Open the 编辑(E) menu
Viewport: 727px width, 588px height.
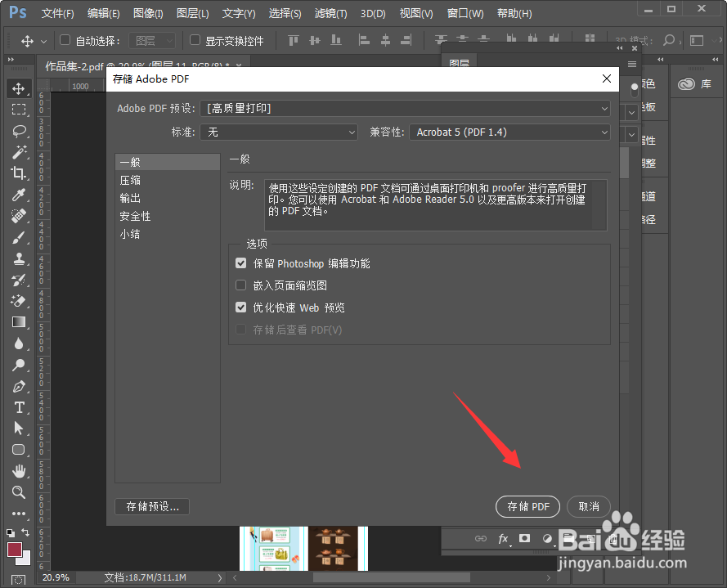[x=103, y=13]
